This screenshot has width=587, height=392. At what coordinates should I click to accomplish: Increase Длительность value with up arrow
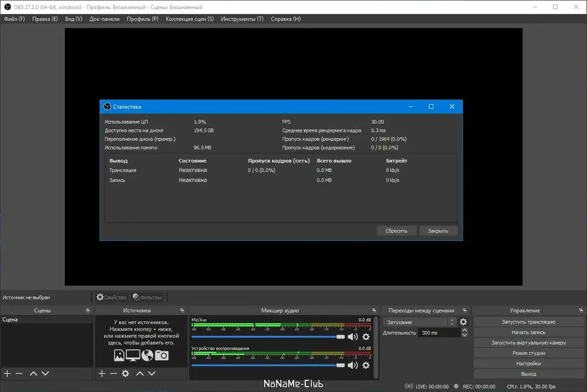(464, 330)
